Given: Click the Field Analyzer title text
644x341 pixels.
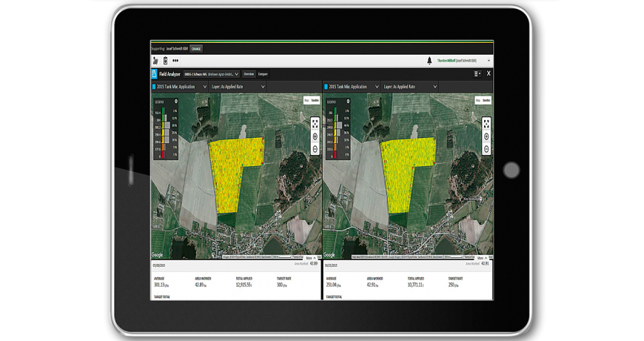Looking at the screenshot, I should coord(170,74).
